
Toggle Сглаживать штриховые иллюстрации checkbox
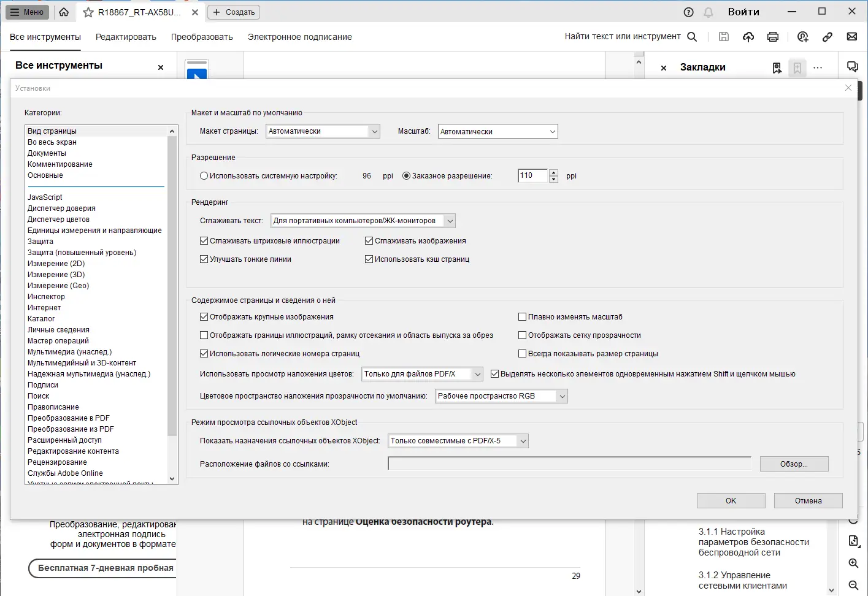(204, 241)
